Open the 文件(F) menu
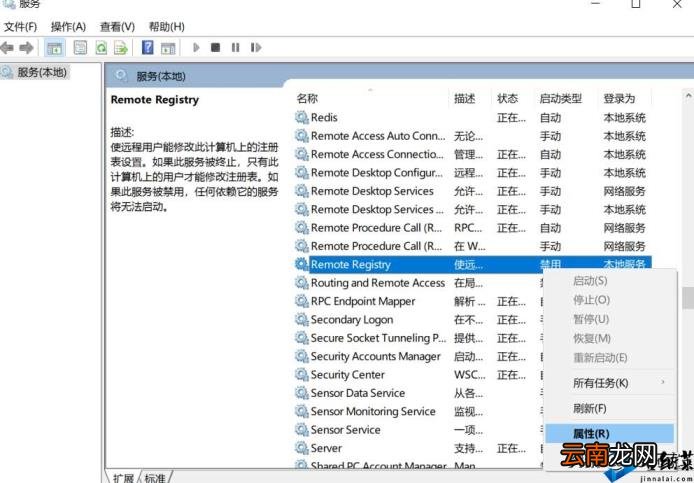 pyautogui.click(x=21, y=26)
